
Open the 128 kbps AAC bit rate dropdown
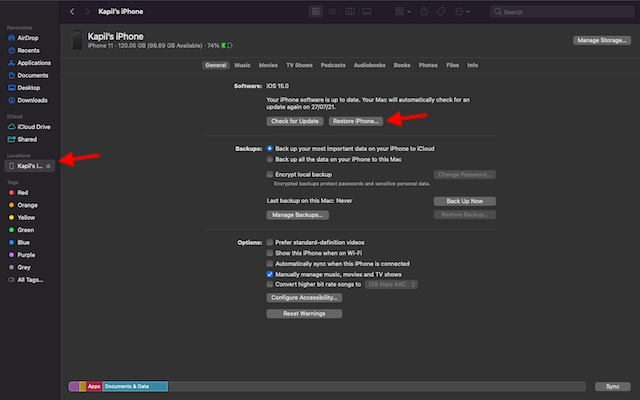click(x=390, y=284)
